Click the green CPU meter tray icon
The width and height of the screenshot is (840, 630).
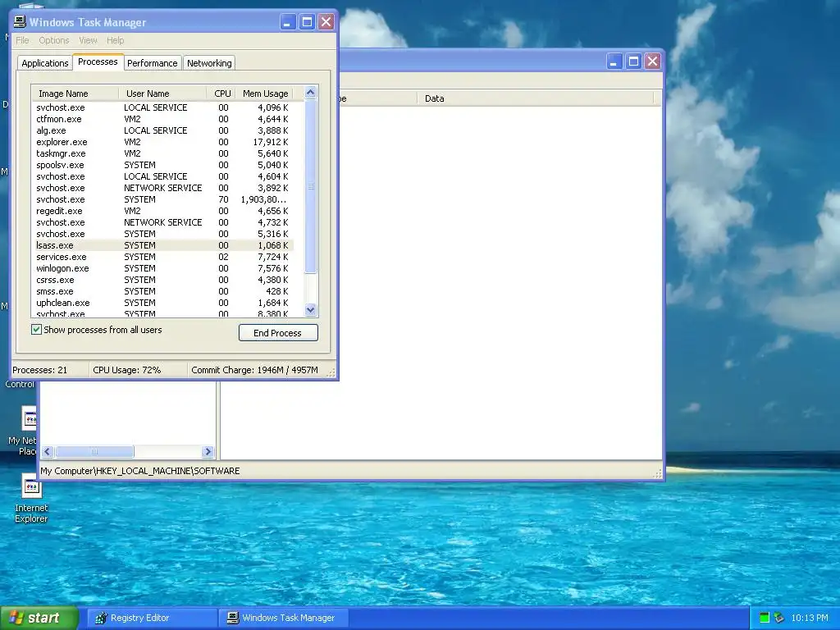(765, 618)
